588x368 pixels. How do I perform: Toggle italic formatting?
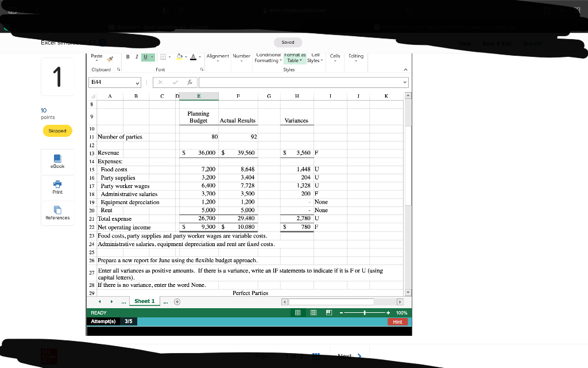click(x=137, y=56)
